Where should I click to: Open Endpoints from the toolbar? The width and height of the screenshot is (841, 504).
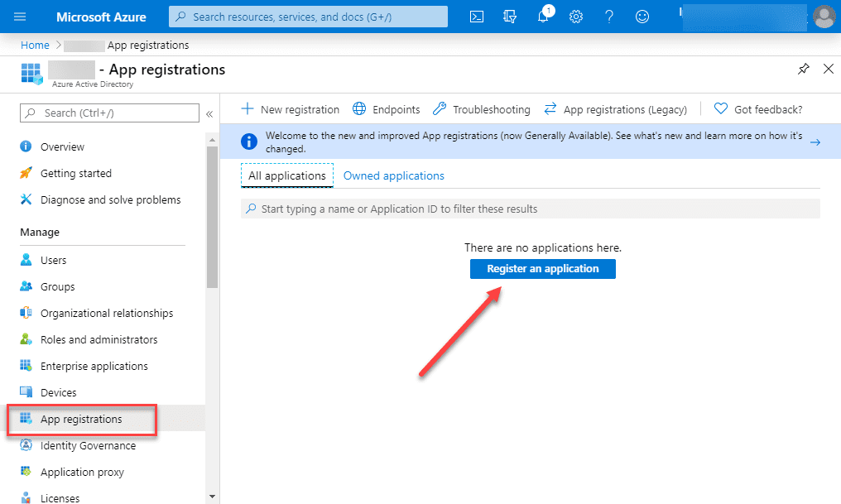click(387, 109)
